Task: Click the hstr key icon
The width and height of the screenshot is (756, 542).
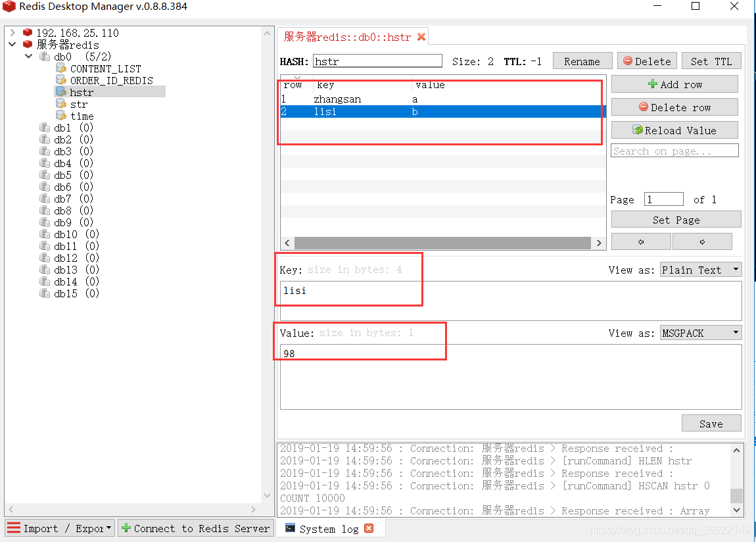Action: [x=60, y=91]
